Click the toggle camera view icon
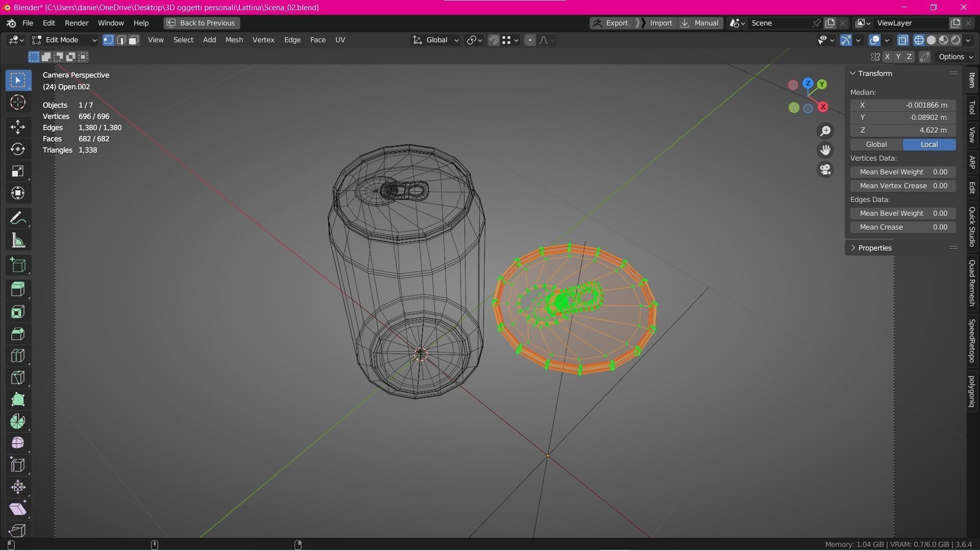The image size is (980, 551). [x=825, y=169]
